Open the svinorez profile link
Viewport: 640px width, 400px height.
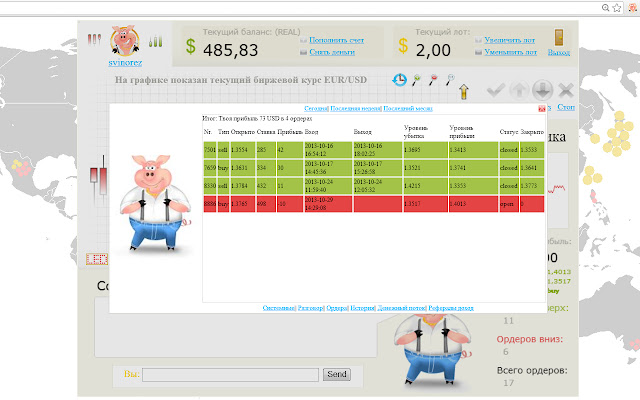click(x=124, y=62)
